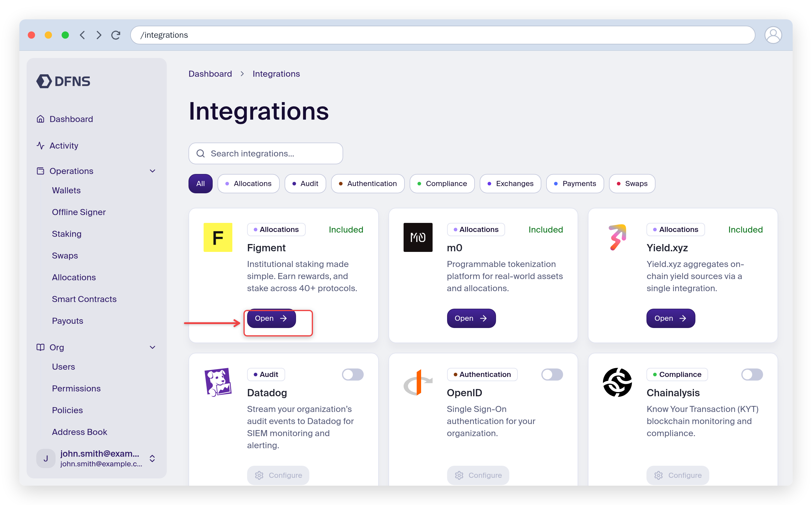
Task: Click gear icon on Chainalysis Configure
Action: (658, 475)
